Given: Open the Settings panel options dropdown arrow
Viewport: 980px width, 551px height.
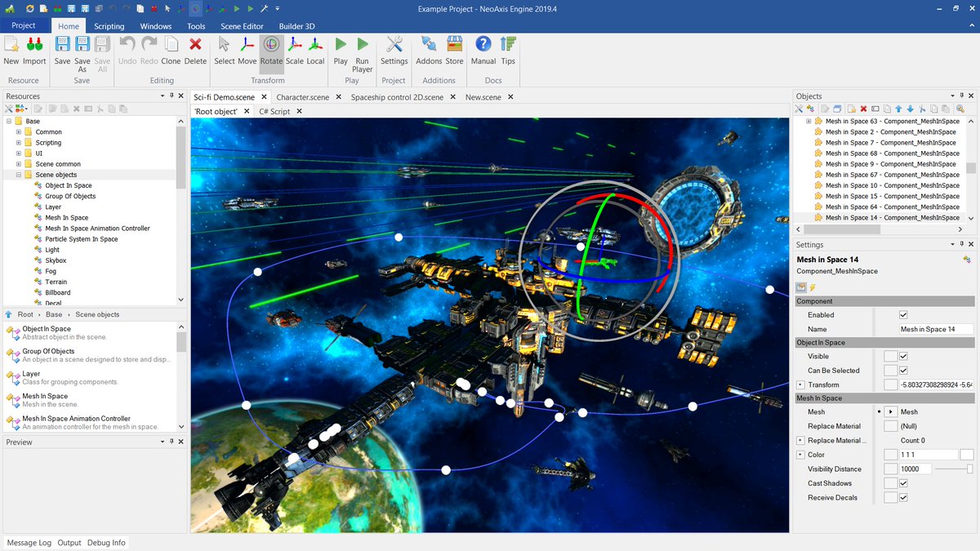Looking at the screenshot, I should click(952, 245).
